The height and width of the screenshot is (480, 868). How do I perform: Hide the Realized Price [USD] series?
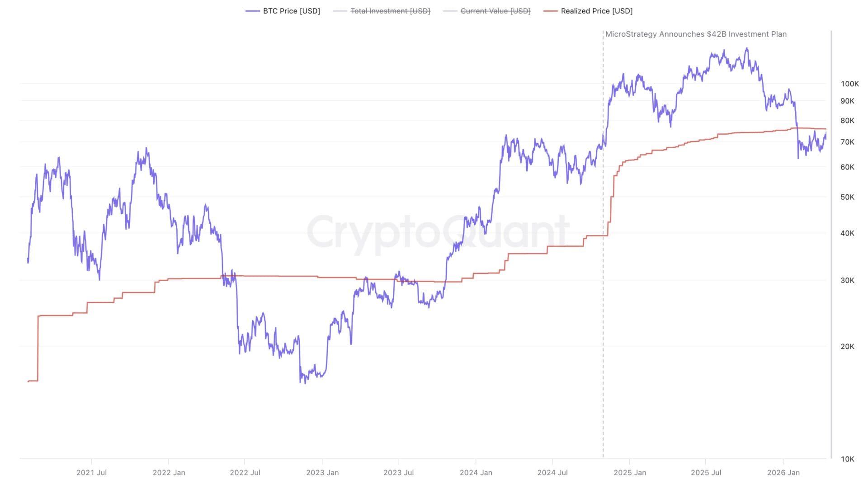pos(596,11)
